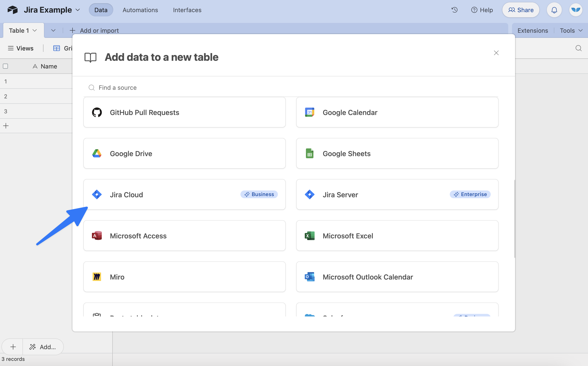Click the dialog's vertical scrollbar

click(514, 219)
